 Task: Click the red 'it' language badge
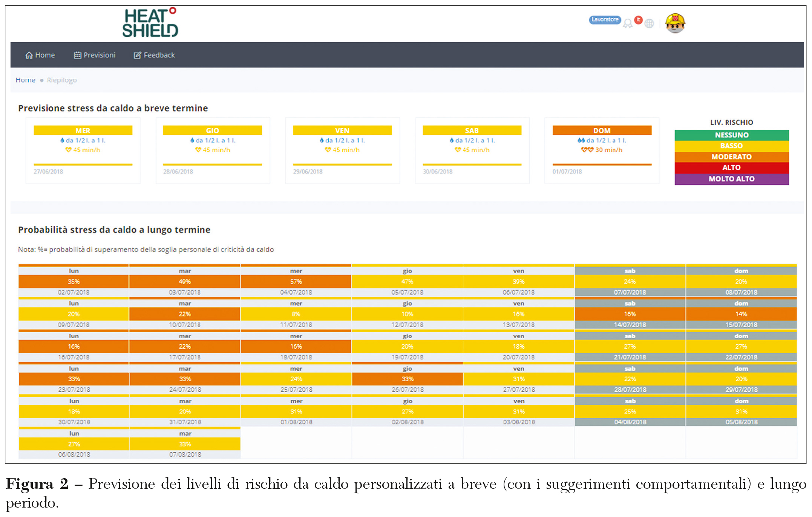[638, 20]
